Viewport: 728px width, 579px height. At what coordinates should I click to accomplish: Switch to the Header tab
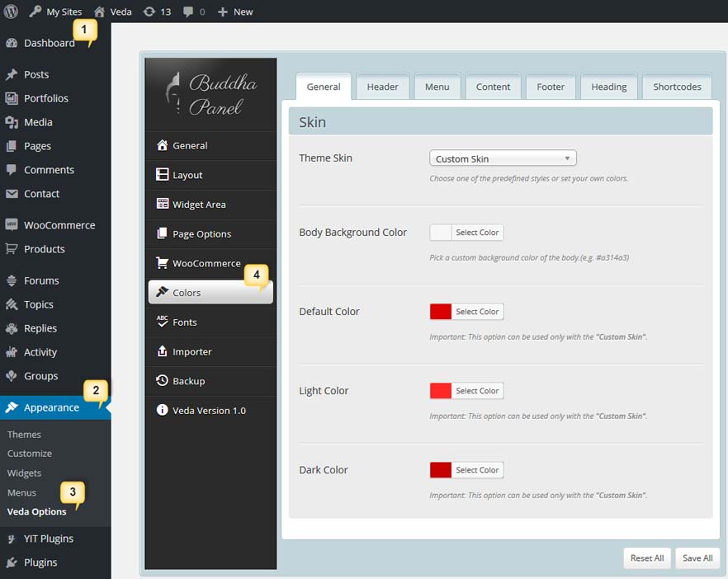pos(382,87)
